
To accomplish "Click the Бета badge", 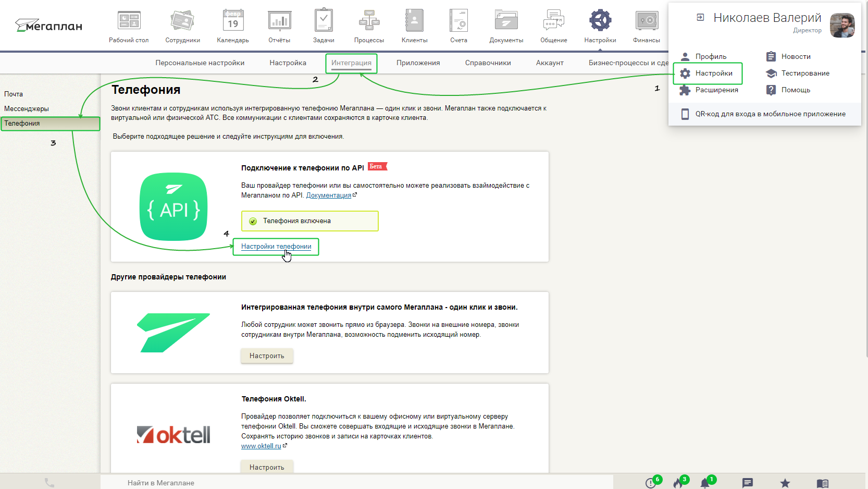I will [377, 166].
